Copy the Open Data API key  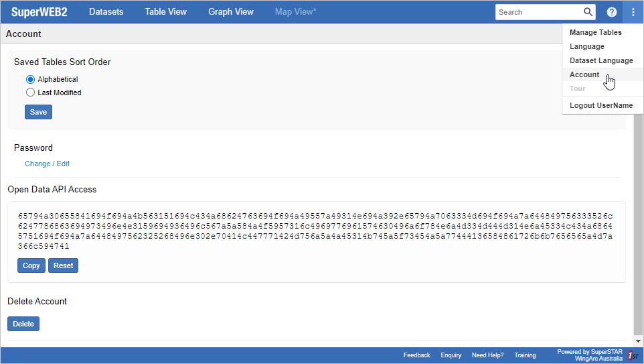pos(31,265)
